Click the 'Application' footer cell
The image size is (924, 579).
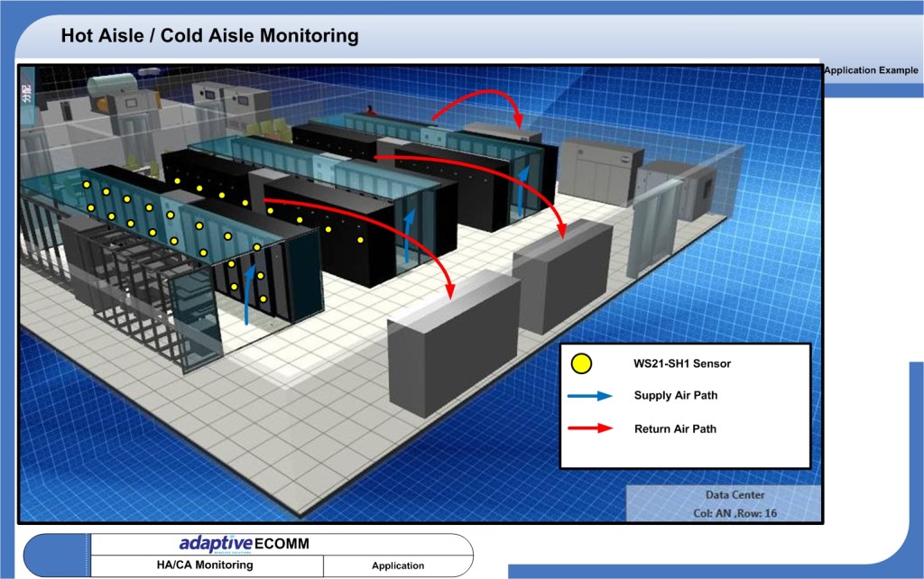tap(398, 565)
